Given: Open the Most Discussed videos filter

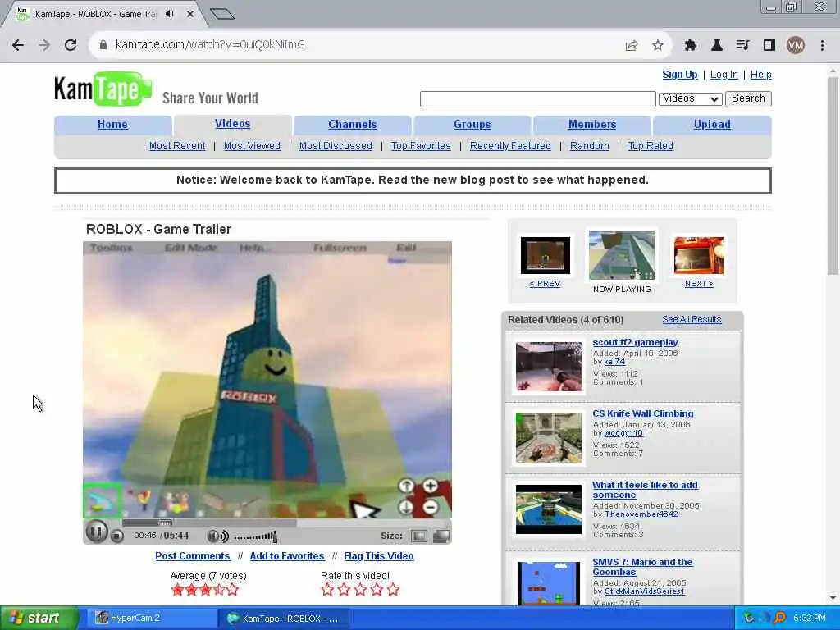Looking at the screenshot, I should point(336,146).
